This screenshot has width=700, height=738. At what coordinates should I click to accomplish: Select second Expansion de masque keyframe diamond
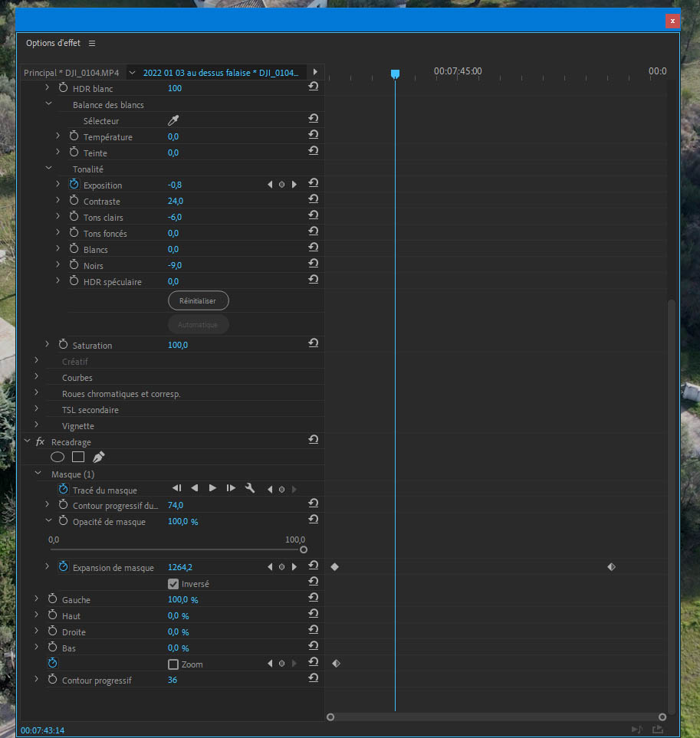pyautogui.click(x=612, y=566)
